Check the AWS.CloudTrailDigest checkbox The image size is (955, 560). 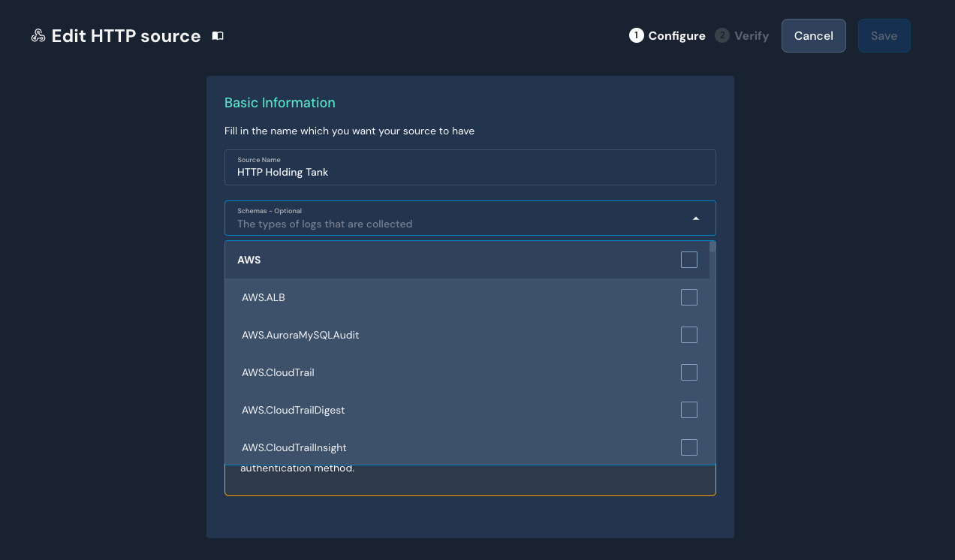tap(688, 410)
